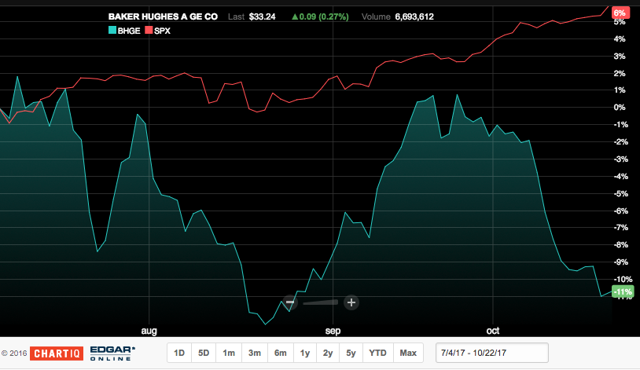Select the YTD range button

coord(378,353)
